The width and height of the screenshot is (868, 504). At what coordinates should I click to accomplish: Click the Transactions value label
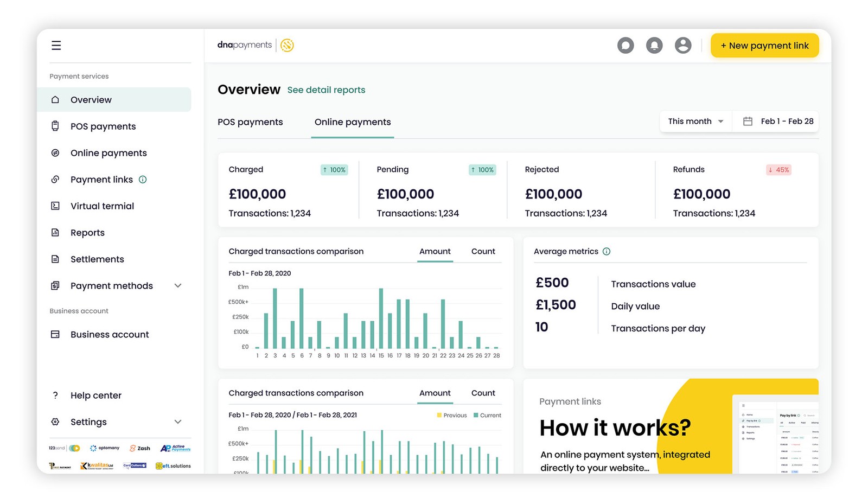pos(653,284)
